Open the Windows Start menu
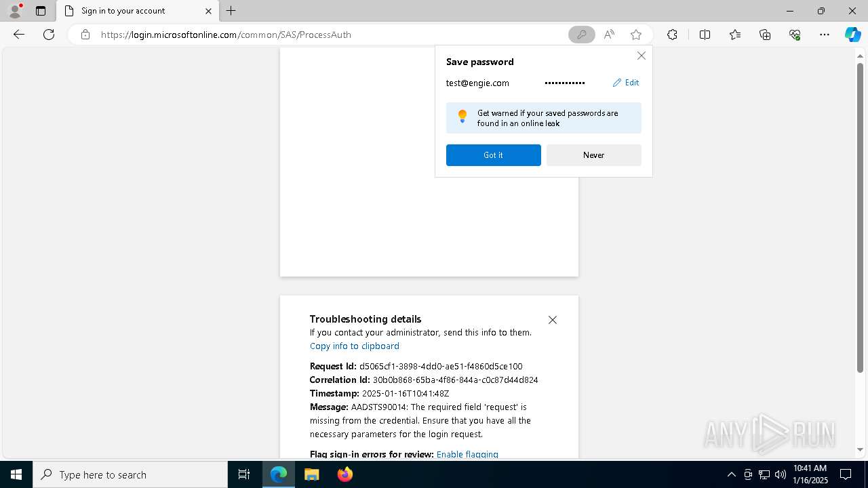The width and height of the screenshot is (868, 488). coord(16,474)
